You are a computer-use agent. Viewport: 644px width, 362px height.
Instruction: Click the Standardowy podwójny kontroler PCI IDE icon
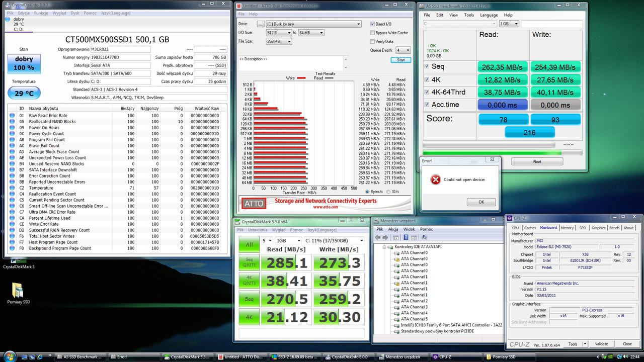(396, 331)
